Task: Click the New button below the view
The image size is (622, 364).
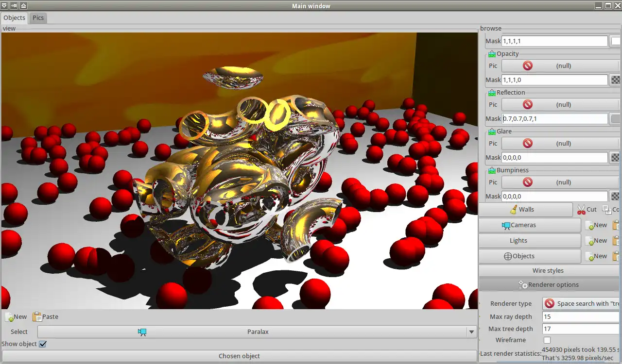Action: [16, 317]
